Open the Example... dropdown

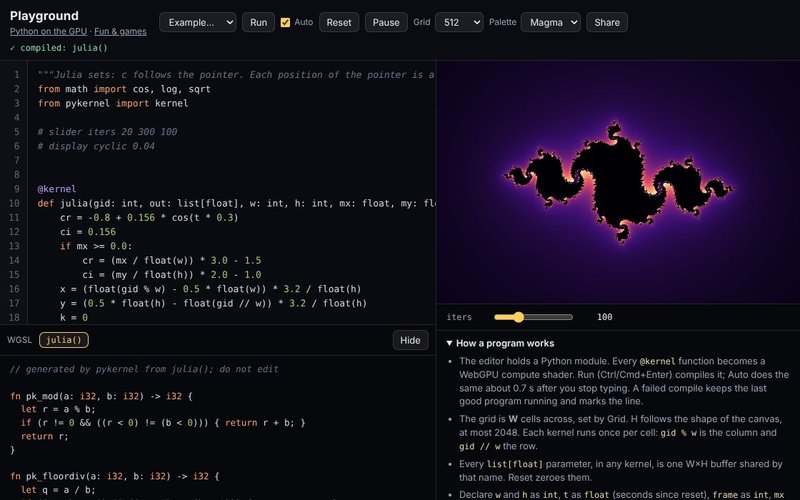pyautogui.click(x=197, y=22)
